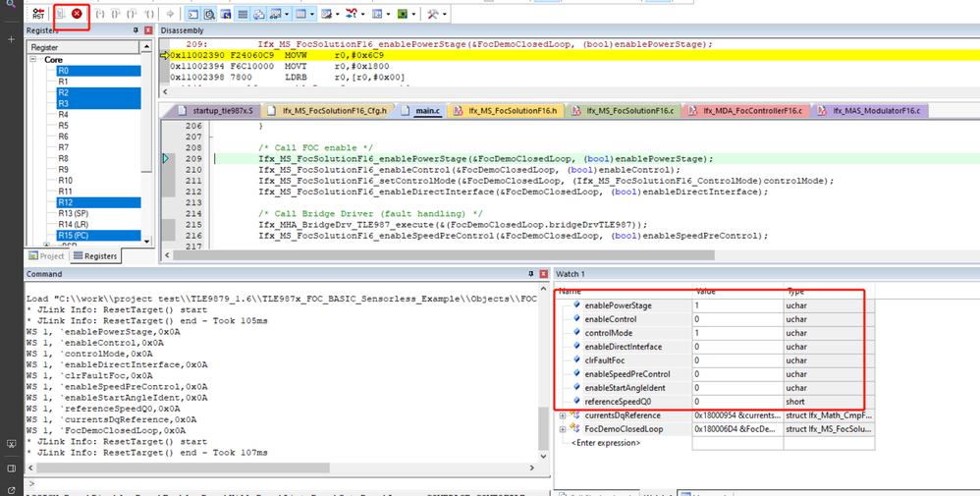Pin the Command panel with pushpin icon
The image size is (980, 496).
(530, 274)
